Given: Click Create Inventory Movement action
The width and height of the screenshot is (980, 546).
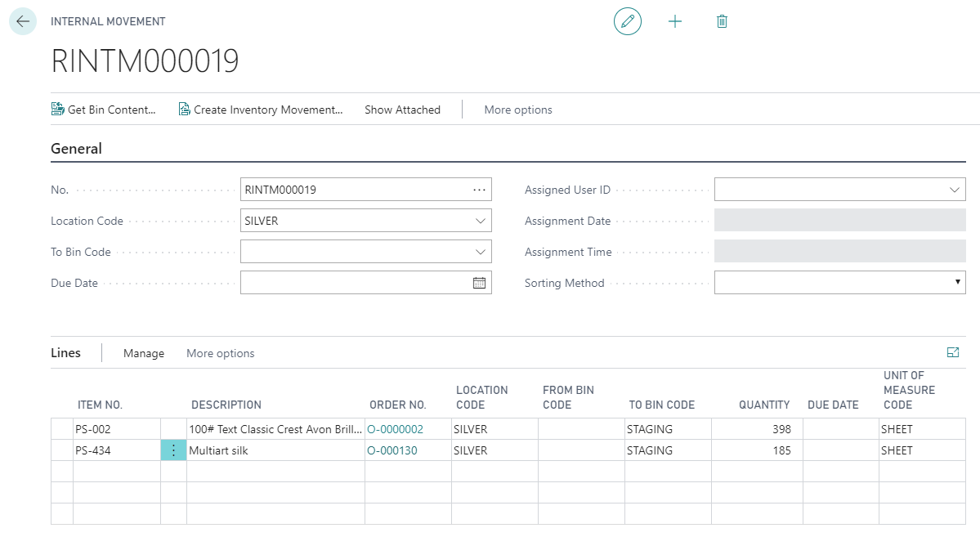Looking at the screenshot, I should (261, 110).
